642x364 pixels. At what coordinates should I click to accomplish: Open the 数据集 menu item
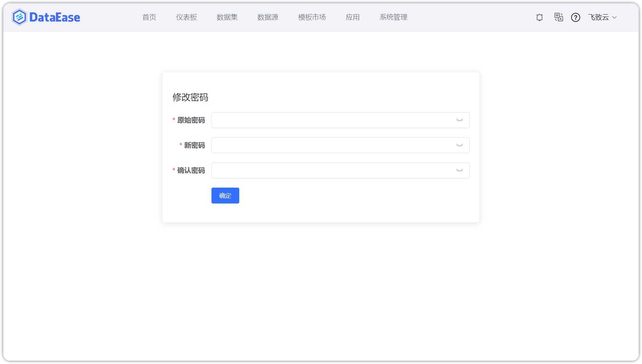tap(227, 17)
